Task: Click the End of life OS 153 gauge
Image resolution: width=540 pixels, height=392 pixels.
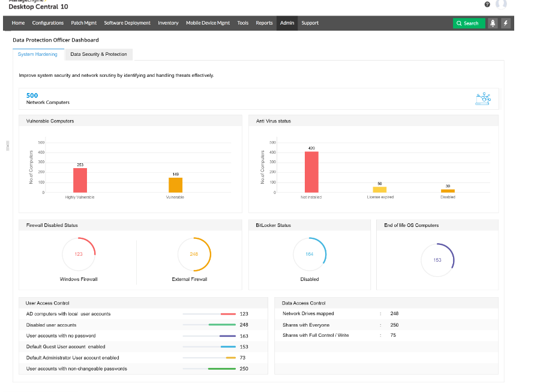Action: (437, 260)
